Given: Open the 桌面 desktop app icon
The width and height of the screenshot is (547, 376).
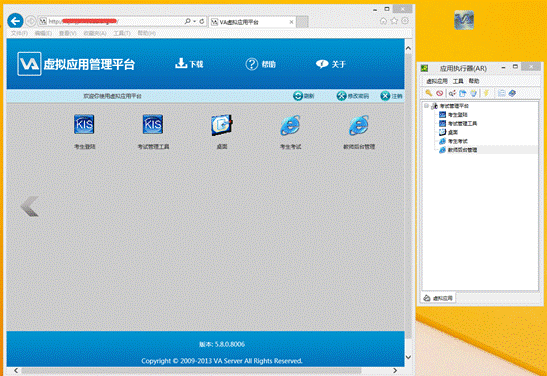Looking at the screenshot, I should click(x=222, y=125).
